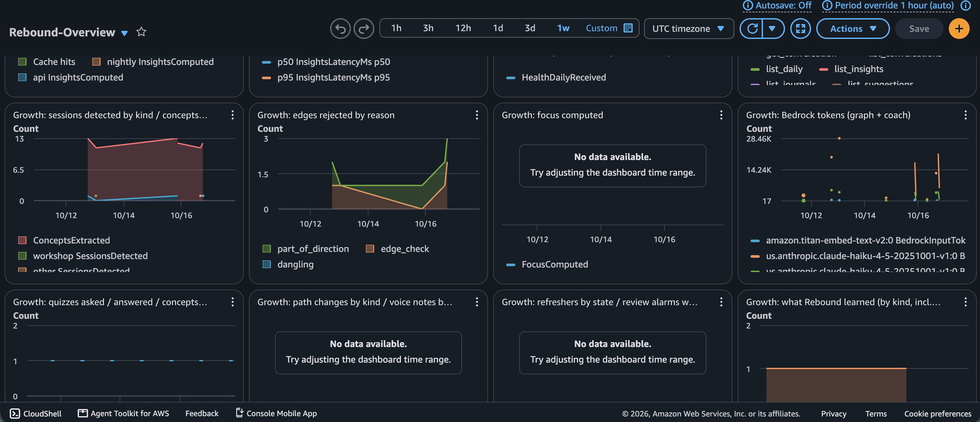Open the Privacy link
Screen dimensions: 980x422
pyautogui.click(x=833, y=414)
